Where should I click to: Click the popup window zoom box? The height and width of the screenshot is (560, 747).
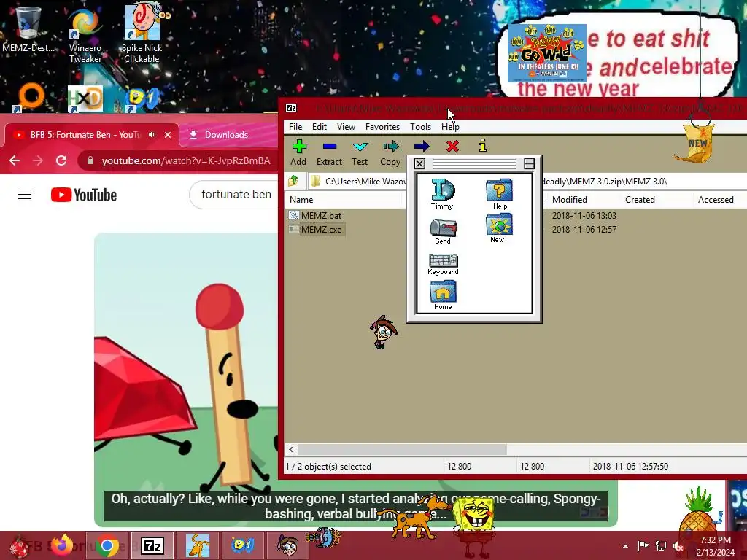pyautogui.click(x=529, y=164)
